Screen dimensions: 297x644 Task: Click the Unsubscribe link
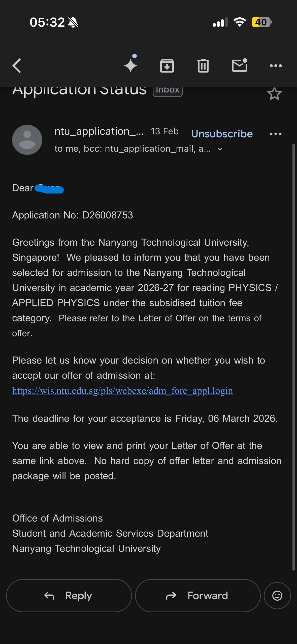pos(222,134)
